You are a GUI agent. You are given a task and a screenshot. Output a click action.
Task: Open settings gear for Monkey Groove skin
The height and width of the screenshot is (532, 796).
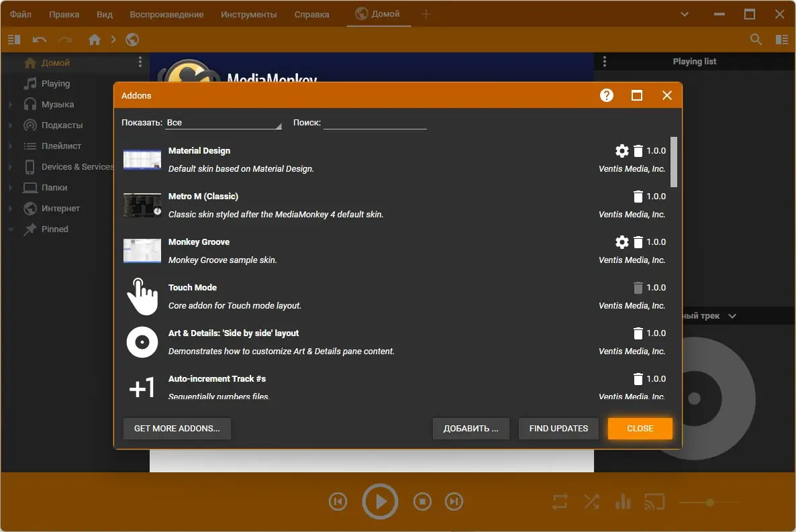[x=621, y=242]
